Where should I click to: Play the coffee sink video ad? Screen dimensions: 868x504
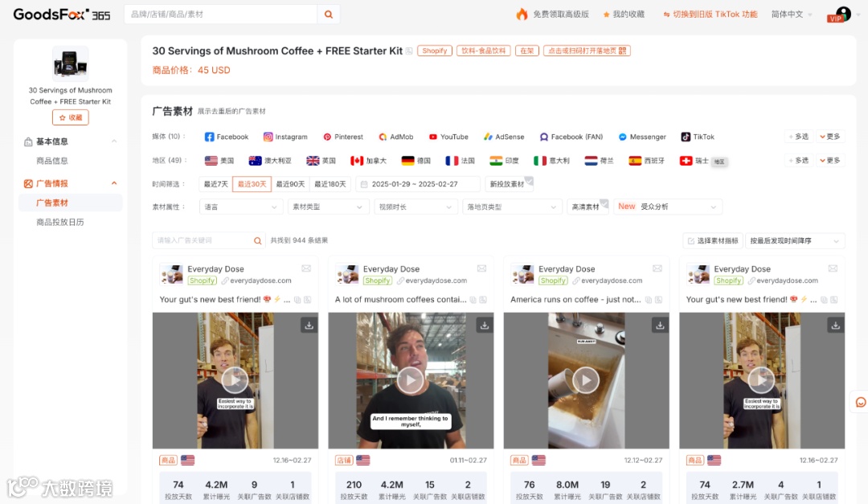coord(586,380)
